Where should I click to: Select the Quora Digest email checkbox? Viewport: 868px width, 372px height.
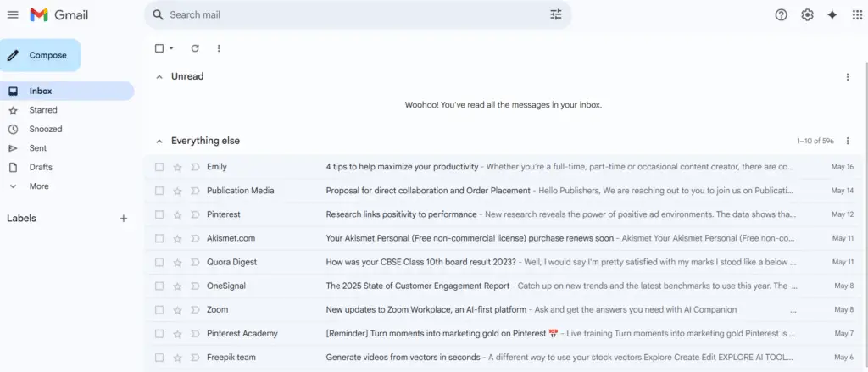coord(159,262)
